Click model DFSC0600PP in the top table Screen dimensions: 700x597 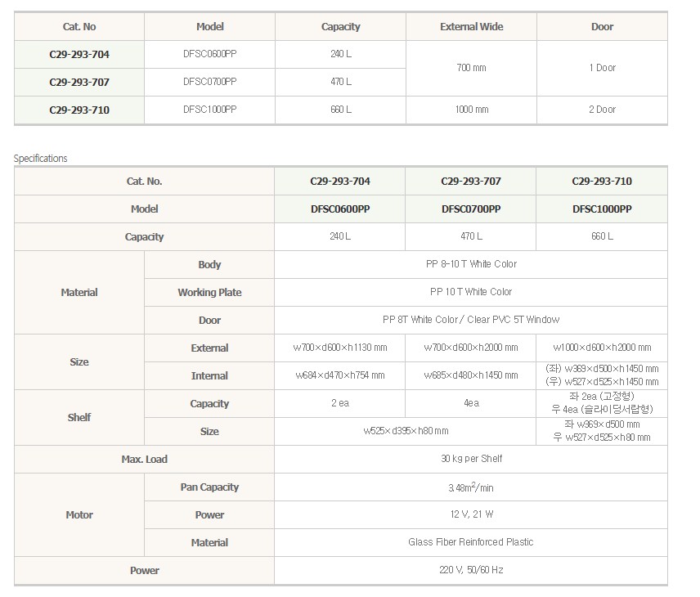pos(210,54)
